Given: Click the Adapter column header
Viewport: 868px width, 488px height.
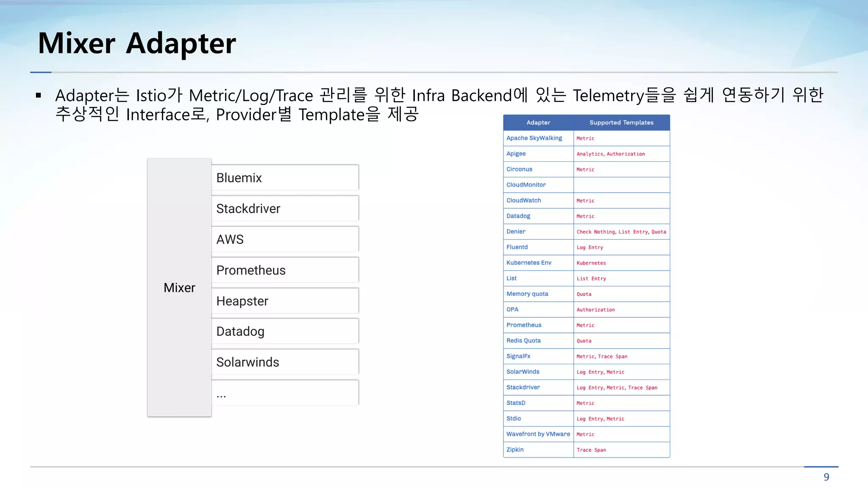Looking at the screenshot, I should click(538, 122).
